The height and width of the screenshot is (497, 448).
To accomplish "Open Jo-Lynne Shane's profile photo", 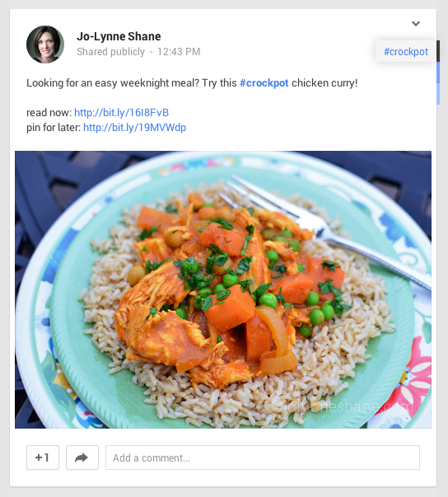I will pyautogui.click(x=45, y=45).
